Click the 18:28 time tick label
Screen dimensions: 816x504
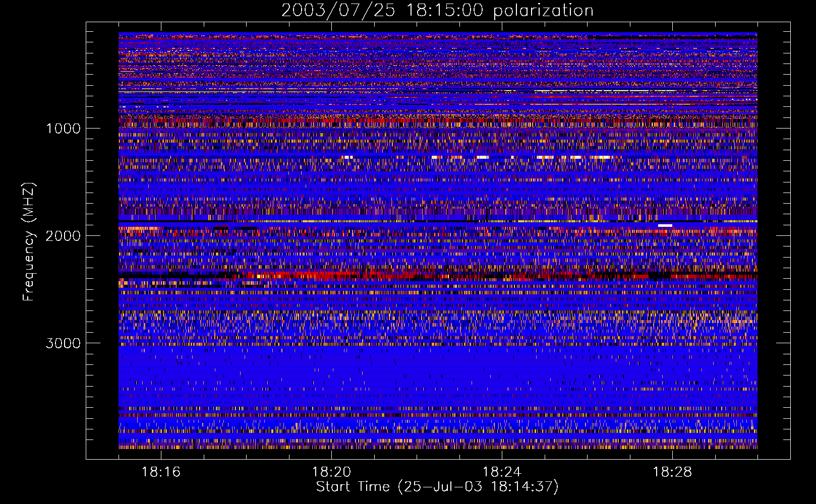pos(672,472)
